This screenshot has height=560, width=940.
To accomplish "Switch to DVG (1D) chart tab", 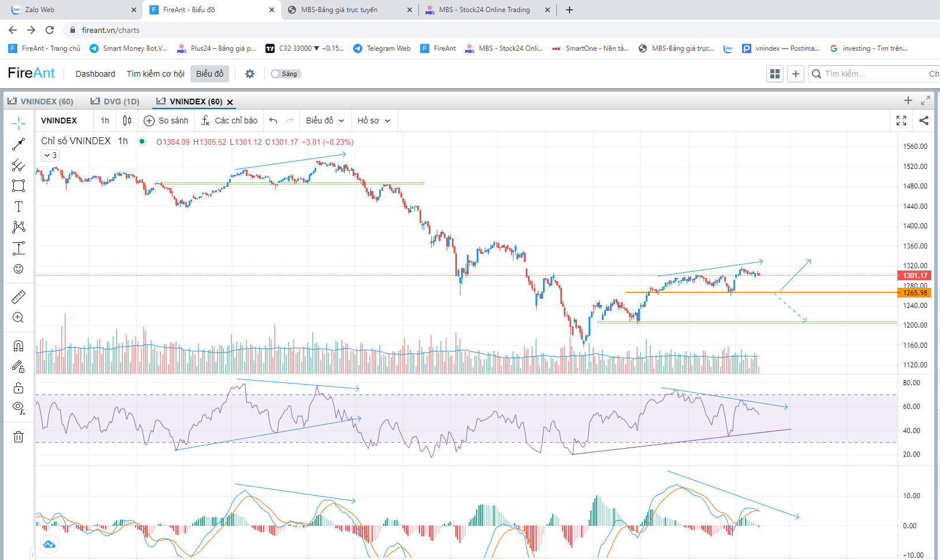I will (x=115, y=102).
